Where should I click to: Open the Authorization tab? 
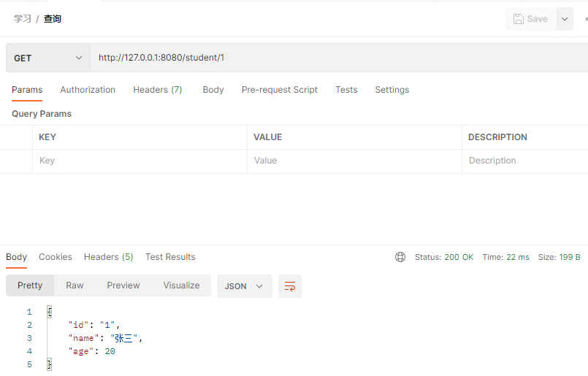88,90
